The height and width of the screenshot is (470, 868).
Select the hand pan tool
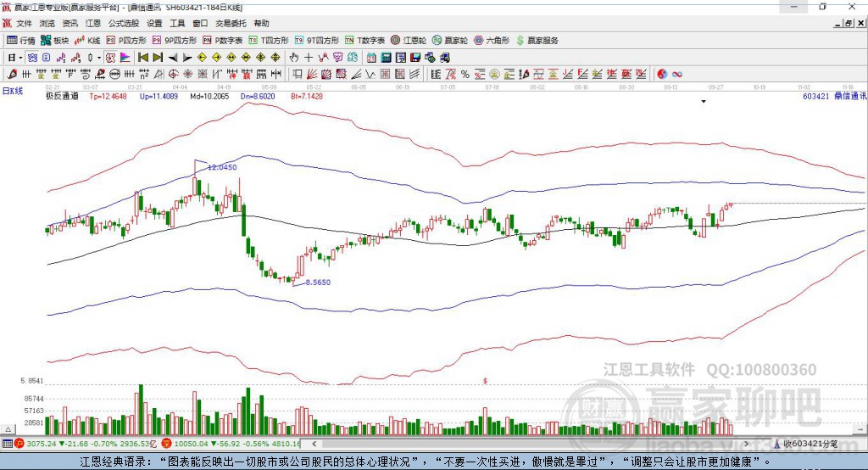(294, 58)
